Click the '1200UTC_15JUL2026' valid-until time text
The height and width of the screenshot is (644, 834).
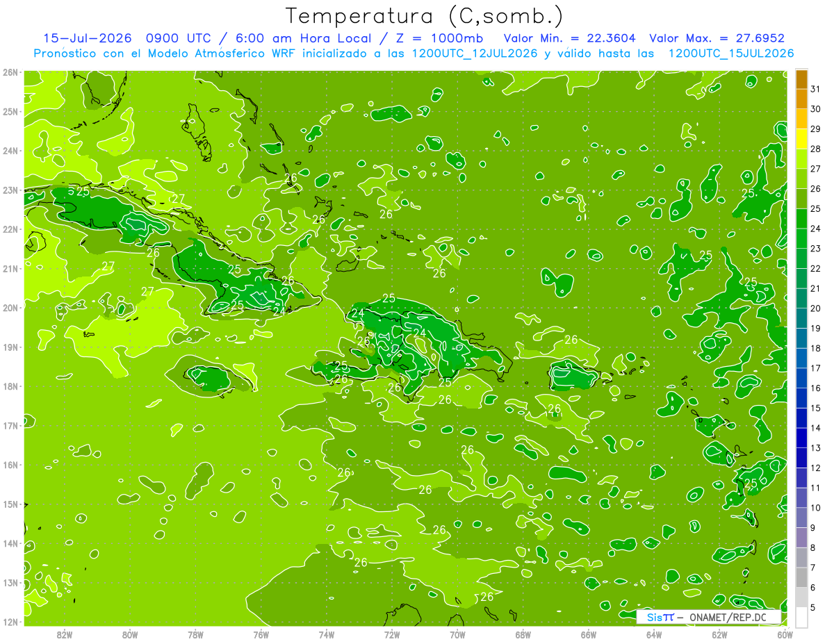pos(731,53)
